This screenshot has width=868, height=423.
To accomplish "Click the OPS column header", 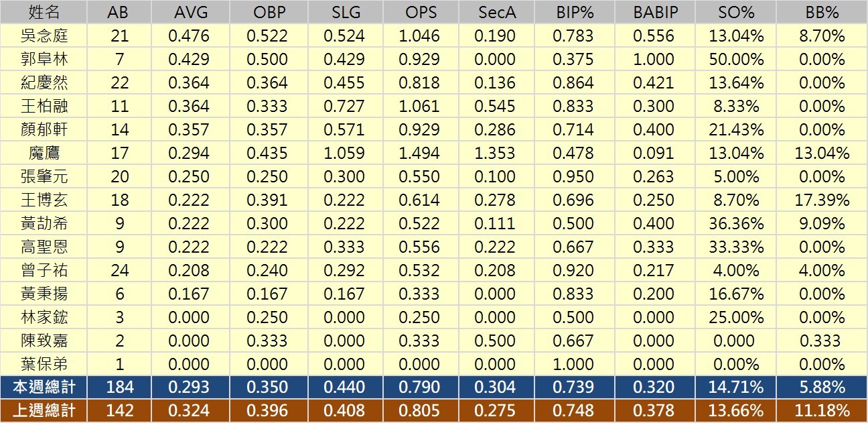I will coord(419,13).
